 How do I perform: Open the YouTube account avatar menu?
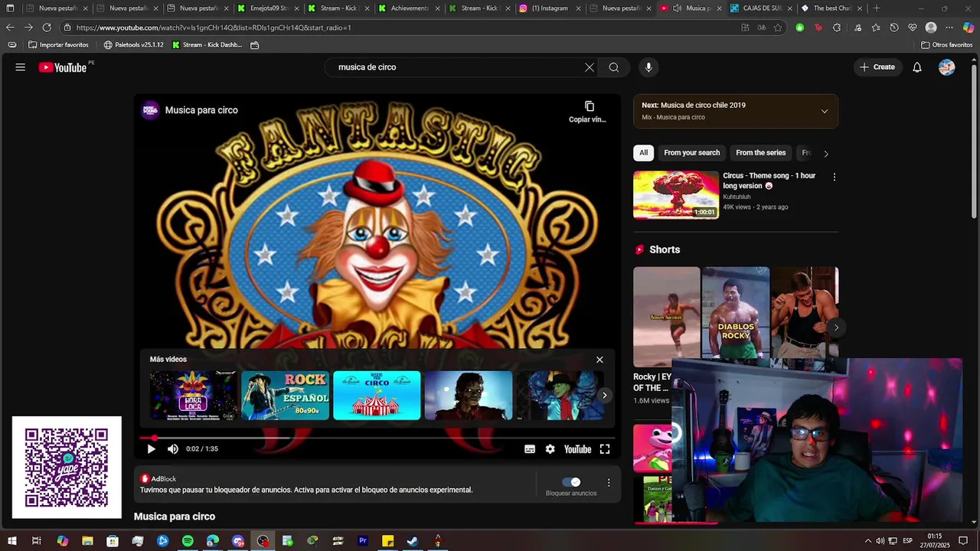[x=947, y=67]
